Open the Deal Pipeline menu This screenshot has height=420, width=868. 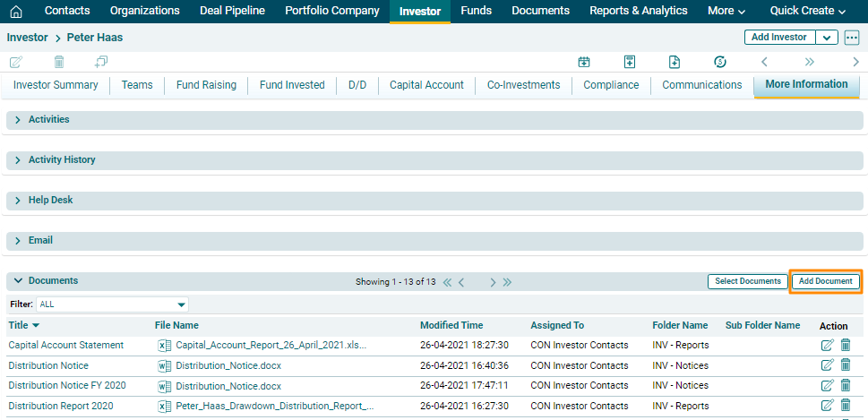(x=232, y=11)
